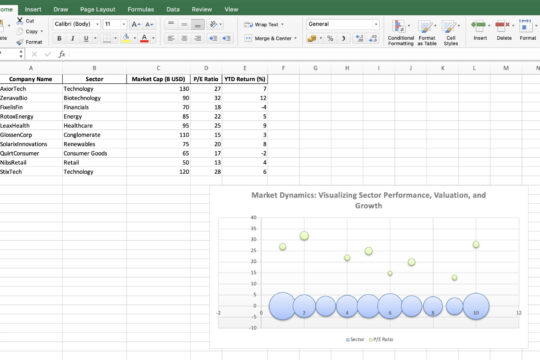The width and height of the screenshot is (540, 360).
Task: Apply the red font color A
Action: 144,38
